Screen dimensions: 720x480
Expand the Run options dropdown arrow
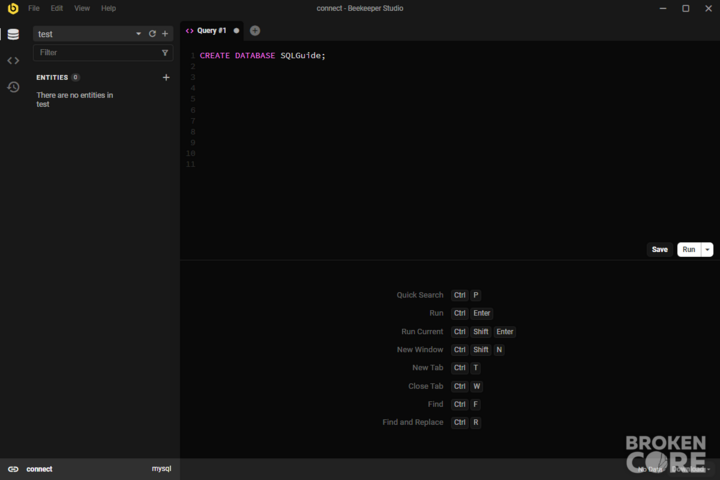707,249
